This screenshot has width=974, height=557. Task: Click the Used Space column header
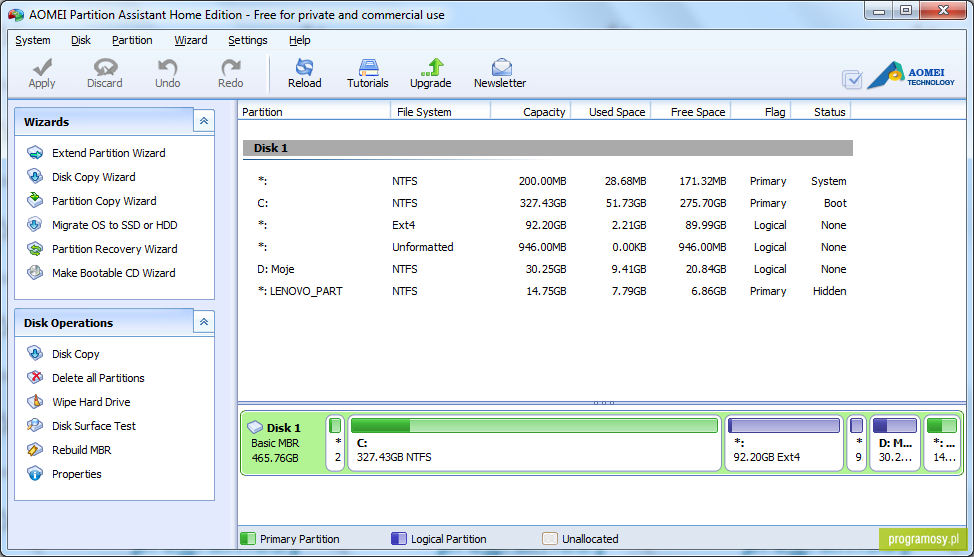611,112
